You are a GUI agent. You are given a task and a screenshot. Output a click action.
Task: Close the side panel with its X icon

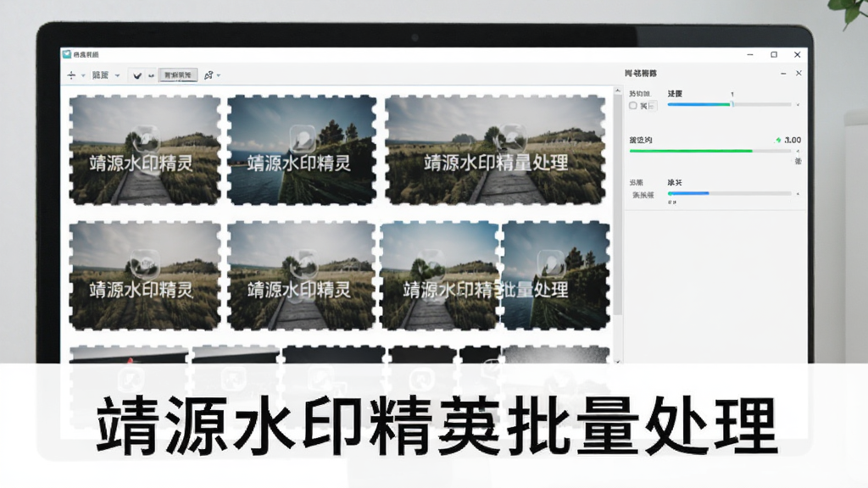coord(798,73)
